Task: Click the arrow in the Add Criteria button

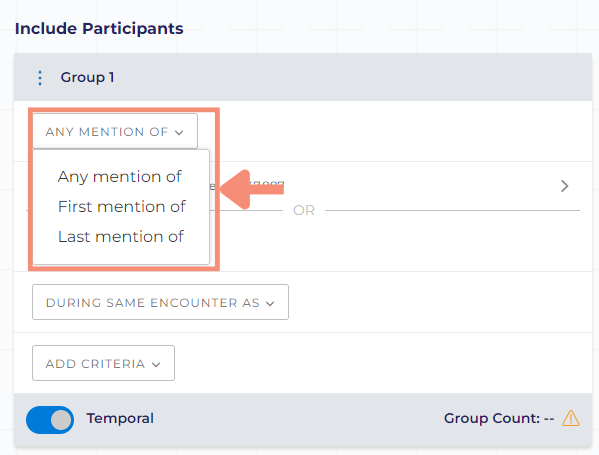Action: click(x=156, y=365)
